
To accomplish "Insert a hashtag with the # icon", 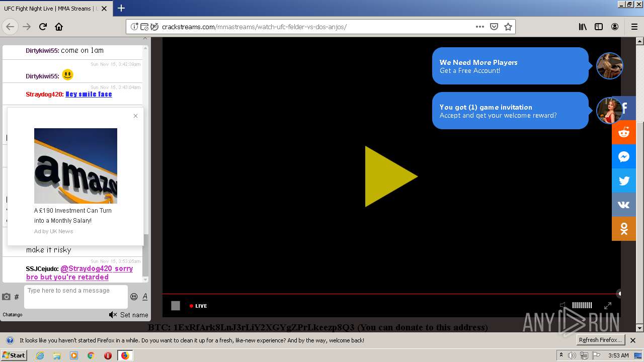I will click(17, 297).
